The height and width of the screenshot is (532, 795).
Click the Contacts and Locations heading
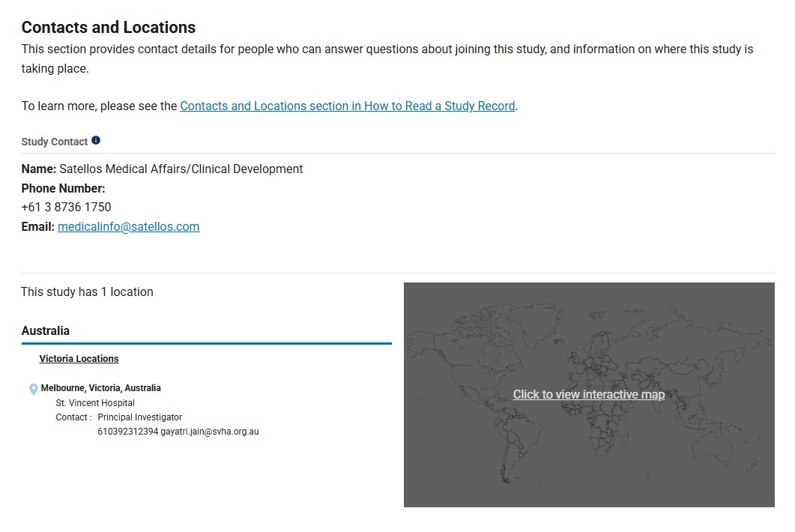tap(109, 28)
